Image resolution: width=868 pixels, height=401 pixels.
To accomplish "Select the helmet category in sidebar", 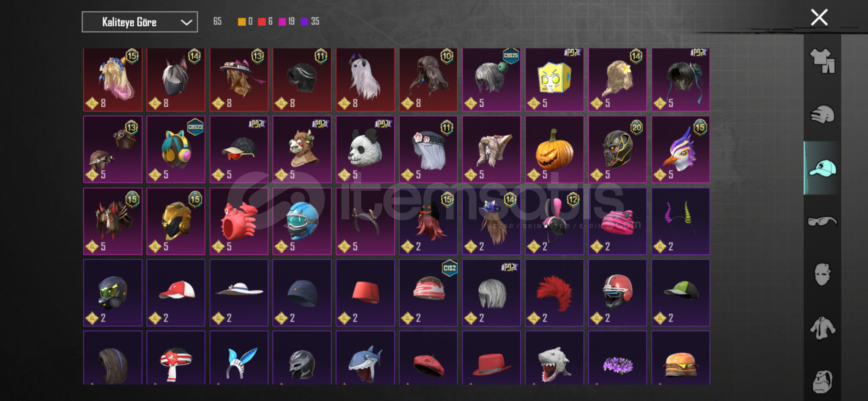I will point(822,114).
